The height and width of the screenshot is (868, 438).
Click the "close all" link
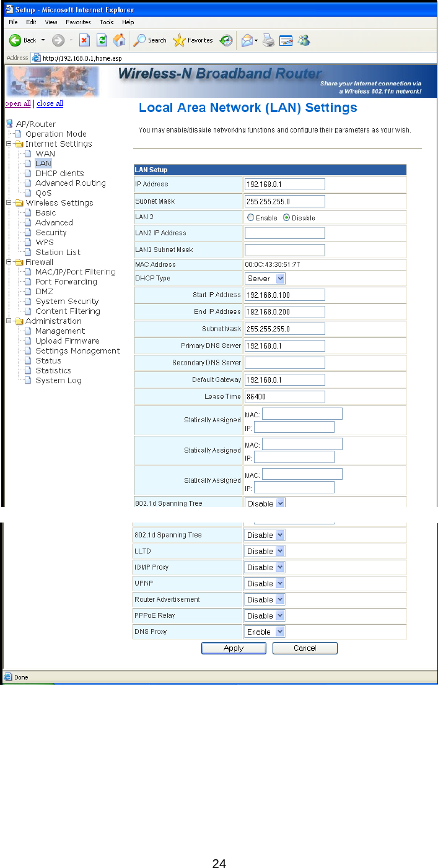[x=50, y=103]
